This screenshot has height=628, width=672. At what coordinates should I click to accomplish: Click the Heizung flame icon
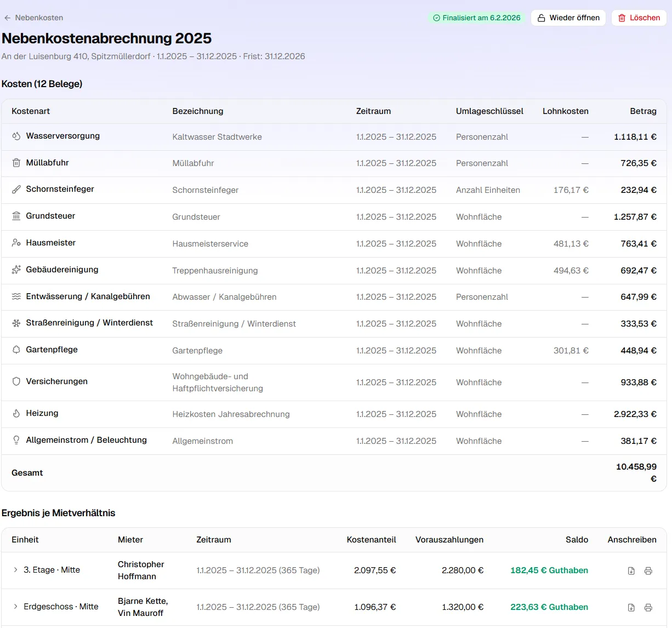(x=16, y=414)
